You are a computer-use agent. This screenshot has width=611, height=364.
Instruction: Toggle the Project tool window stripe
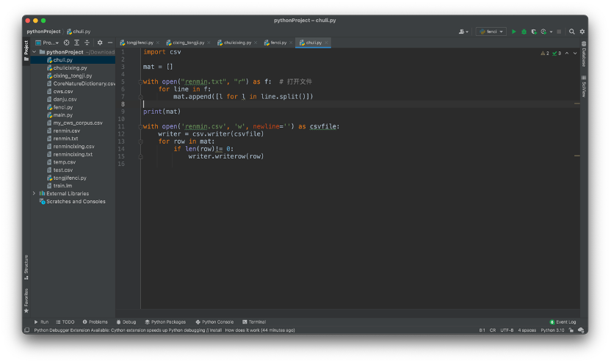pos(26,50)
